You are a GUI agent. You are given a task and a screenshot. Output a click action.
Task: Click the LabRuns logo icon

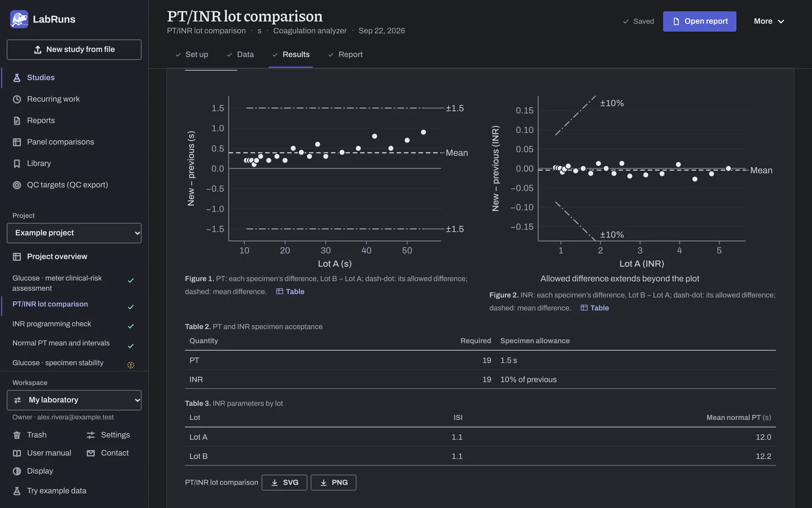coord(19,19)
